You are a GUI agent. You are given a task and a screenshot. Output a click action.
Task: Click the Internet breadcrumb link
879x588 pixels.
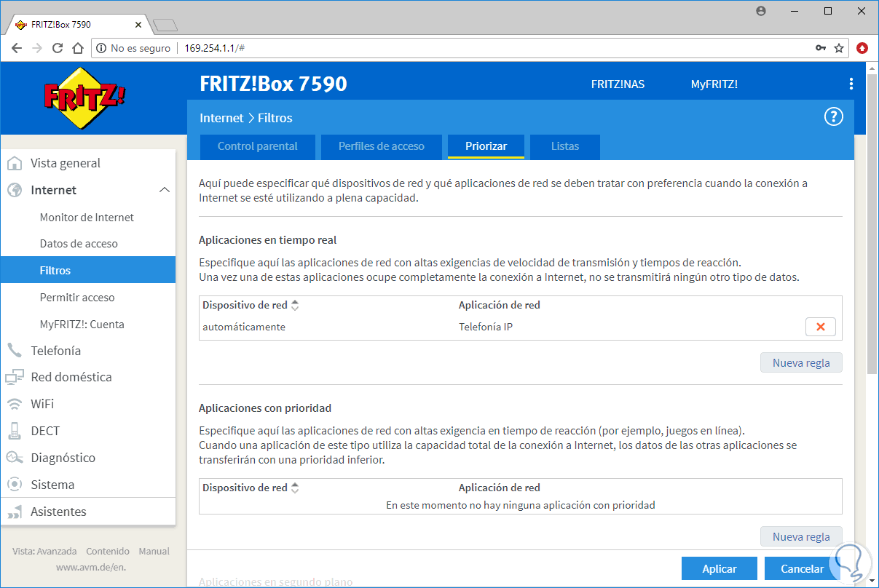coord(221,118)
